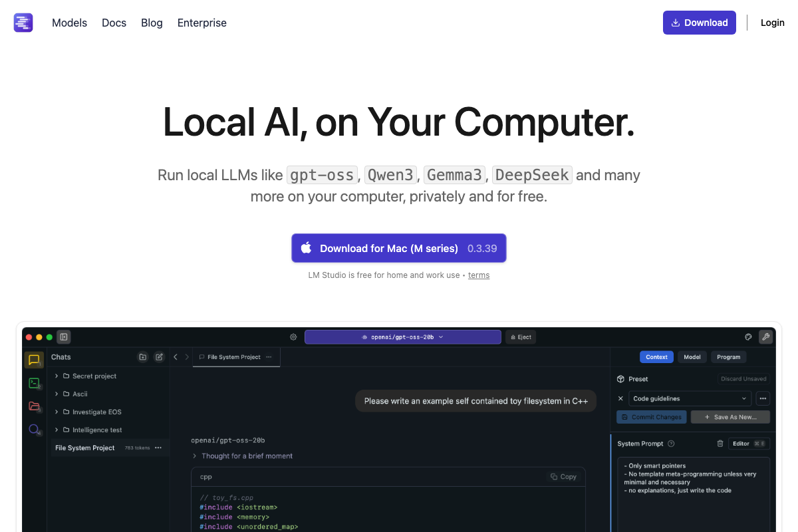The width and height of the screenshot is (798, 532).
Task: Click the new chat pencil icon
Action: (x=159, y=357)
